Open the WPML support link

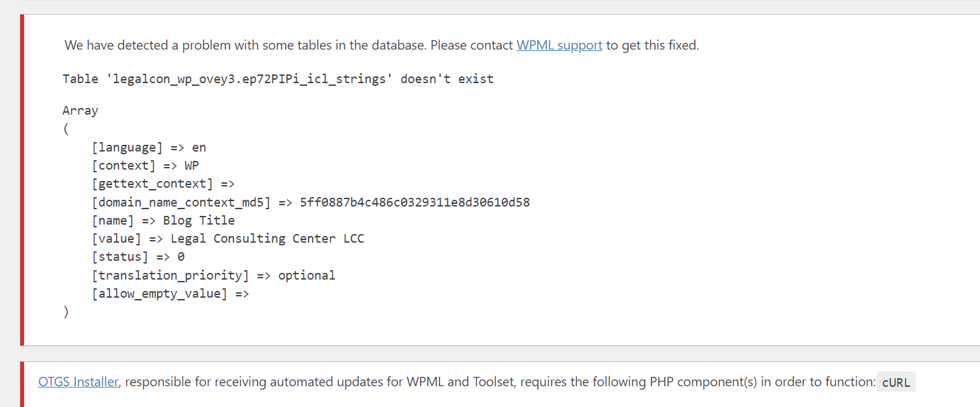click(x=559, y=46)
